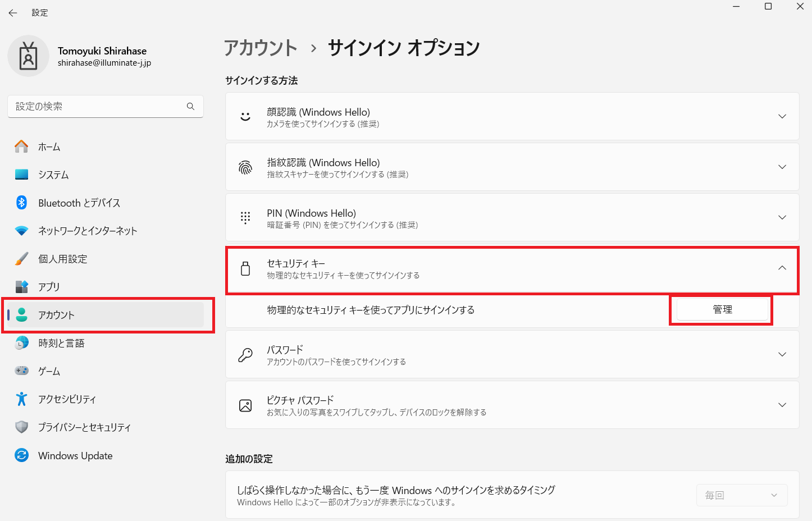
Task: Click the 時刻と言語 globe clock icon
Action: [x=21, y=343]
